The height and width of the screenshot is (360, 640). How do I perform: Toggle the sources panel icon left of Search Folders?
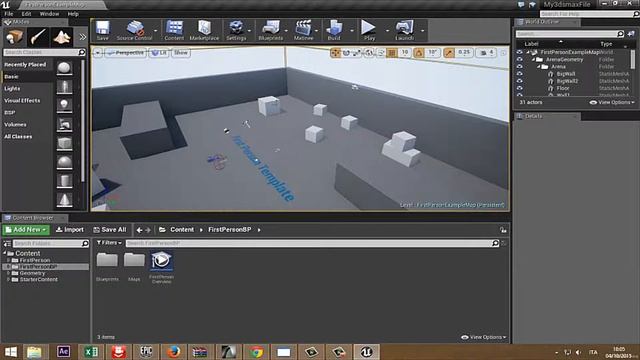(x=7, y=244)
